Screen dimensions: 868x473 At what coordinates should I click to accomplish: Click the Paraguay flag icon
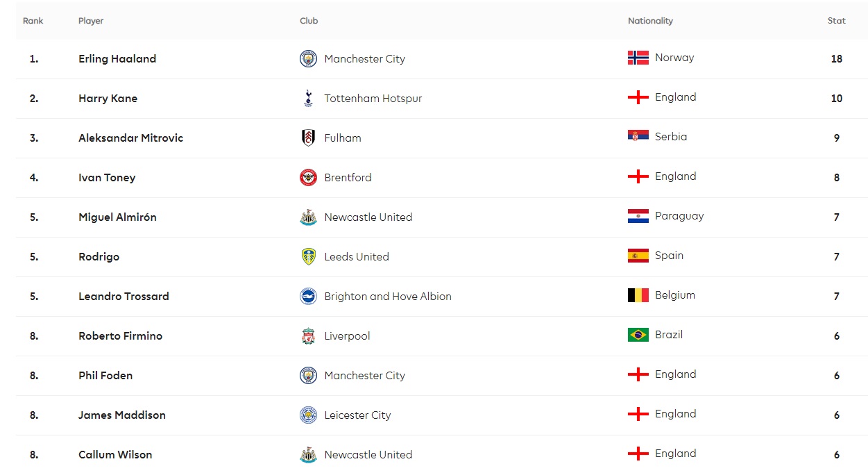click(638, 216)
